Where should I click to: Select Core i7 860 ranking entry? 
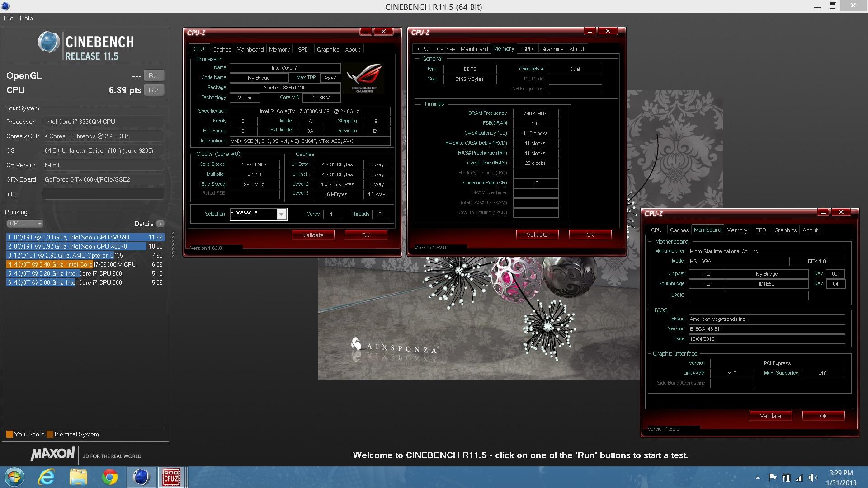pyautogui.click(x=85, y=282)
